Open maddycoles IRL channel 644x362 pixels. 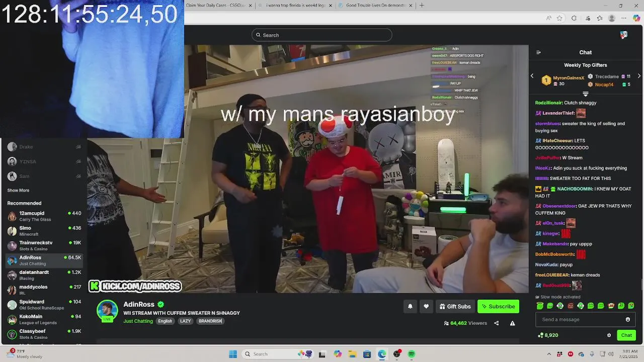point(44,290)
